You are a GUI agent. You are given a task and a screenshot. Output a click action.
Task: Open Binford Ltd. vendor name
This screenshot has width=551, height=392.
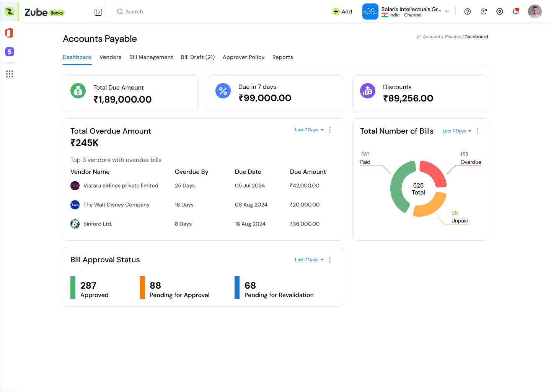point(98,224)
